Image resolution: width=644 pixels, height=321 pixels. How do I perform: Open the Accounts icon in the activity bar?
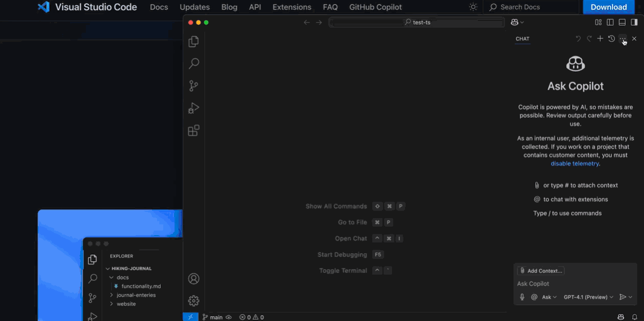tap(193, 279)
